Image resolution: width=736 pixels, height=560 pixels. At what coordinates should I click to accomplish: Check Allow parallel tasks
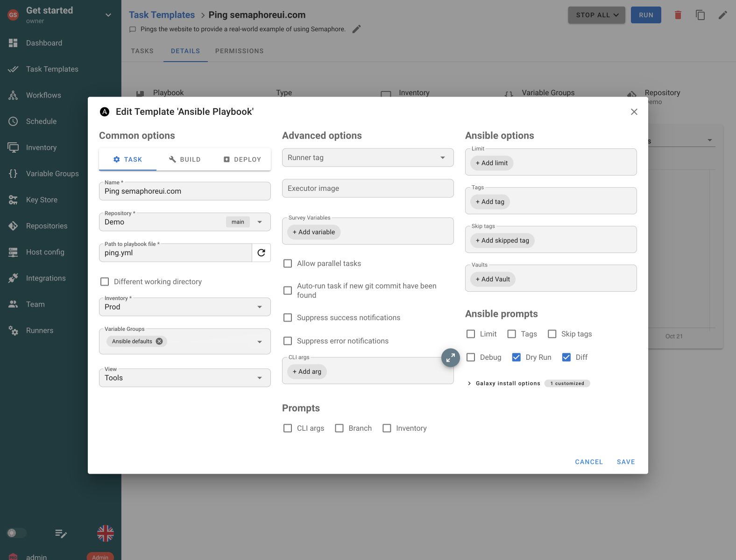288,263
